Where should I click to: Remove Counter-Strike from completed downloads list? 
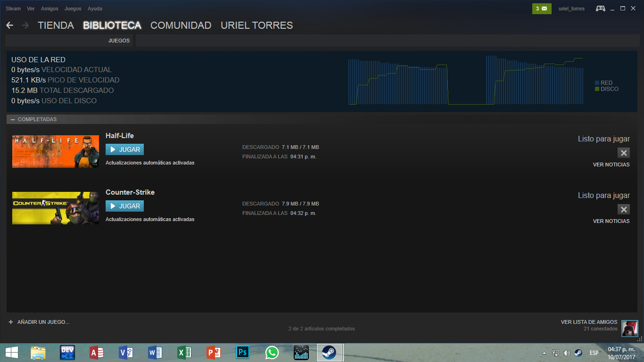pos(624,209)
